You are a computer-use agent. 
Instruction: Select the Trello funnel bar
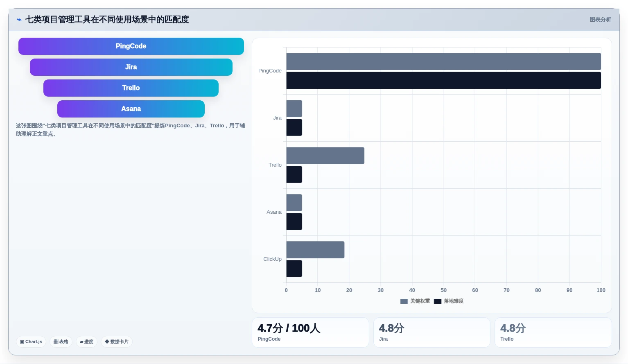click(x=131, y=88)
